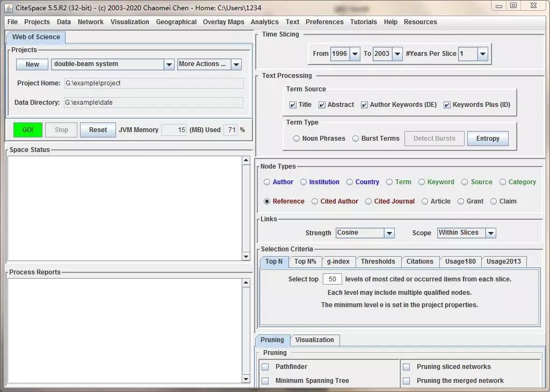The width and height of the screenshot is (550, 392).
Task: Uncheck the Author Keywords (DE) checkbox
Action: click(x=364, y=105)
